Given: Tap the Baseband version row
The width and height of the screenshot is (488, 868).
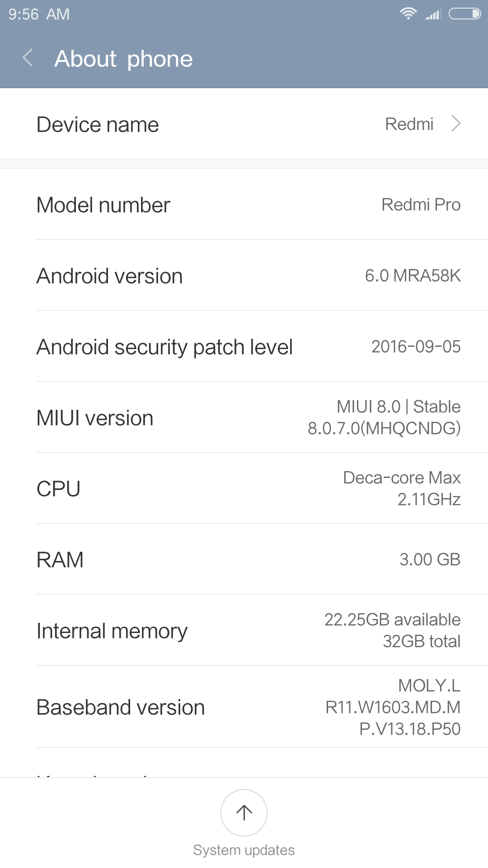Looking at the screenshot, I should 244,707.
